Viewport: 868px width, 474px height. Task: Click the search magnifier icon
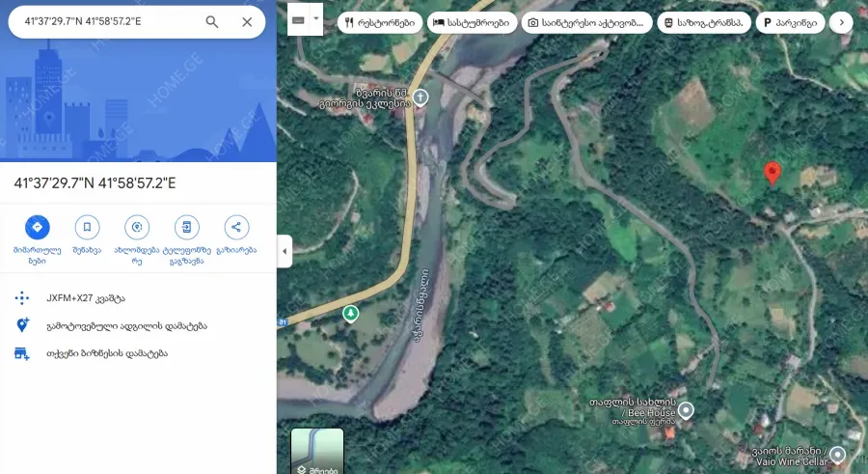[212, 21]
